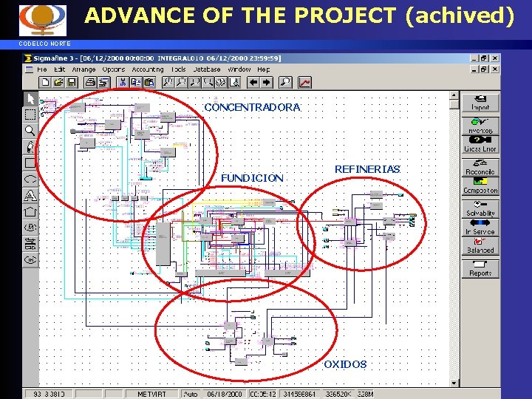
Task: Open the Database menu
Action: (207, 69)
